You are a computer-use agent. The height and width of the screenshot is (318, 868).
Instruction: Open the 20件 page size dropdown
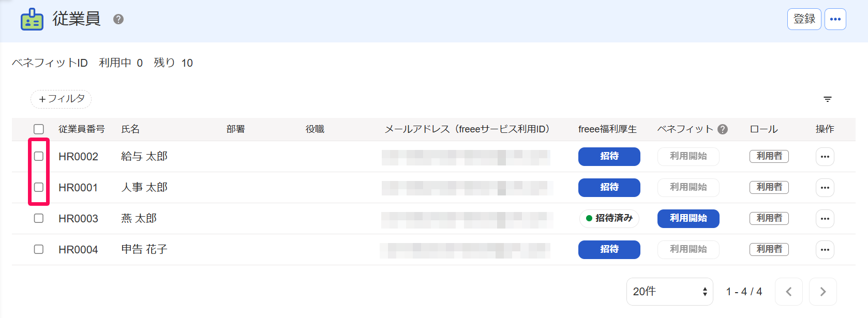(x=670, y=292)
